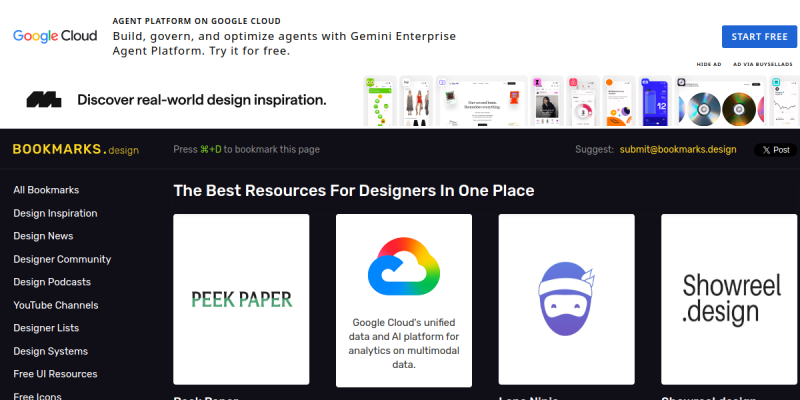Click HIDE AD link
Image resolution: width=800 pixels, height=400 pixels.
point(709,64)
